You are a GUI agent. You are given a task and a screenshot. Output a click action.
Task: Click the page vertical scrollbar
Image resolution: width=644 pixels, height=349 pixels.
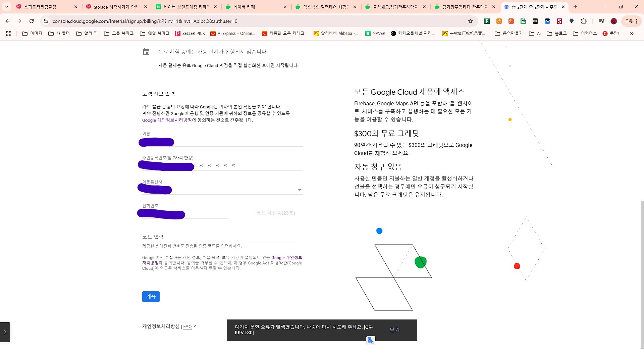pos(642,275)
